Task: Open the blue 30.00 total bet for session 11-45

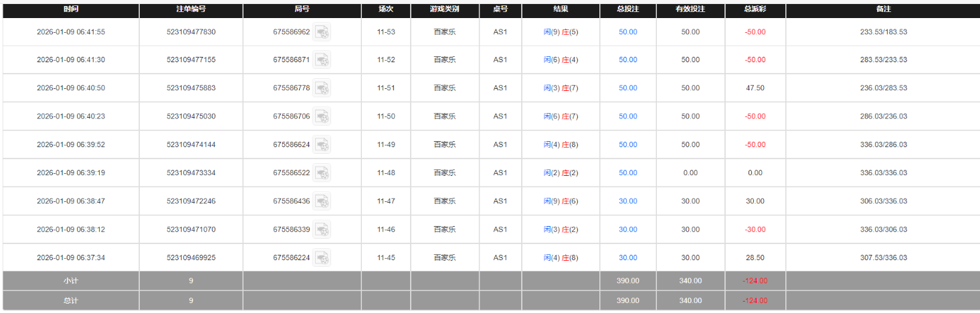Action: (x=627, y=257)
